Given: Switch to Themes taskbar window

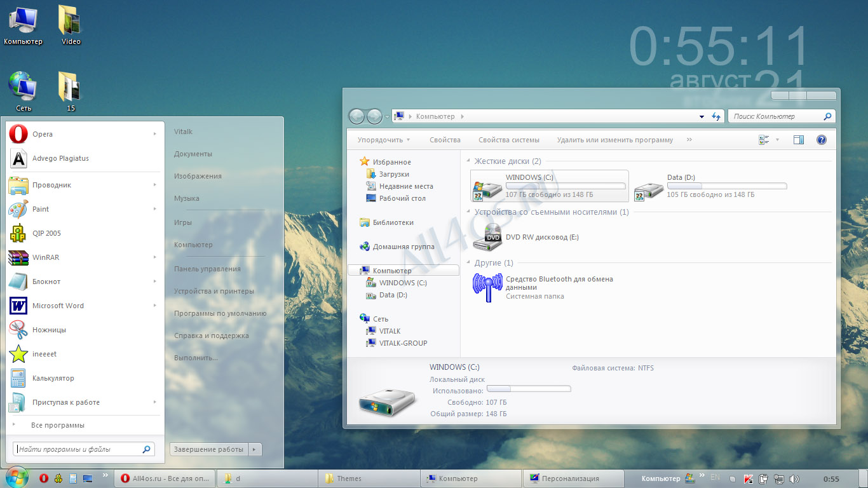Looking at the screenshot, I should (368, 478).
